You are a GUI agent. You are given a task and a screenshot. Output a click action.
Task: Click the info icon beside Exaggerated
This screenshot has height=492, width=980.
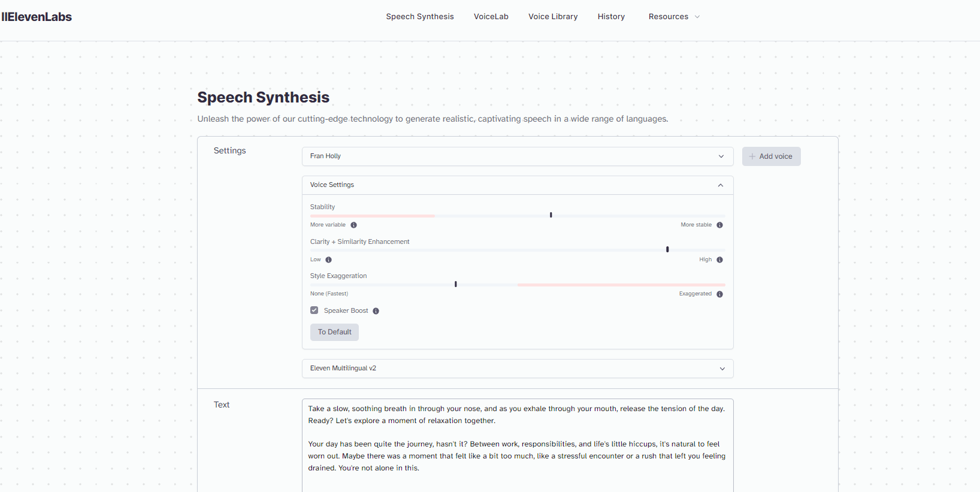[x=719, y=294]
